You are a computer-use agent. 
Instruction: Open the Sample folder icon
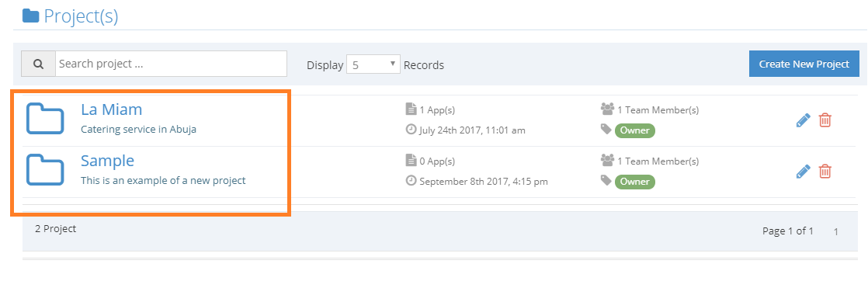(x=45, y=169)
